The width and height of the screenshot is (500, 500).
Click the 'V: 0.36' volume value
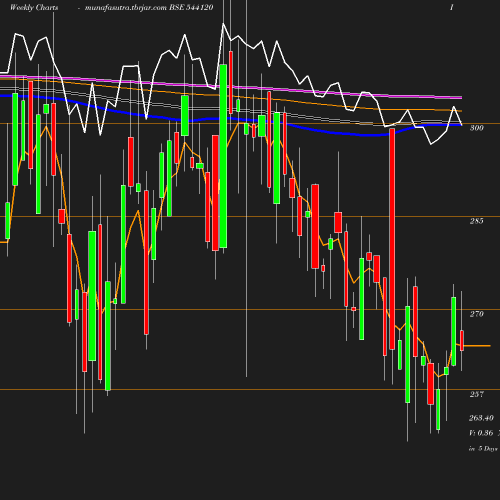coord(481,433)
